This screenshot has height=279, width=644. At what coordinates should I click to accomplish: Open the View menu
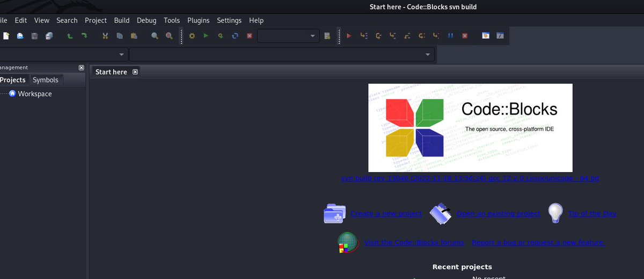tap(42, 20)
